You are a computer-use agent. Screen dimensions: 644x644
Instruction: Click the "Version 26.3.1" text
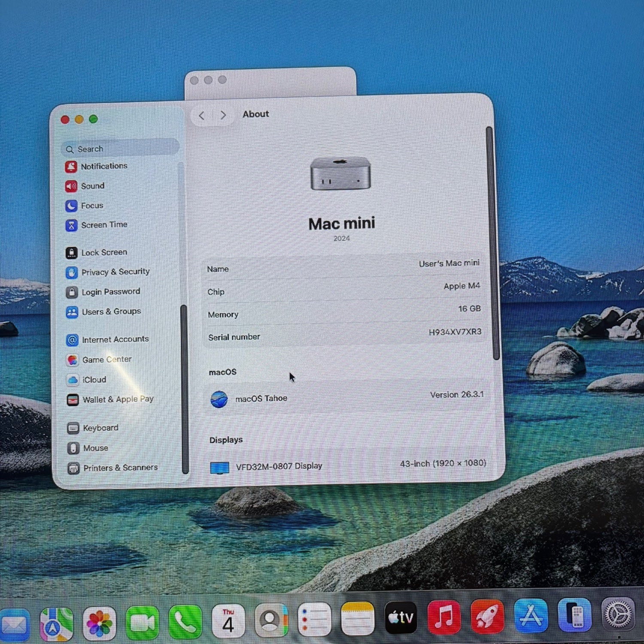(x=456, y=395)
